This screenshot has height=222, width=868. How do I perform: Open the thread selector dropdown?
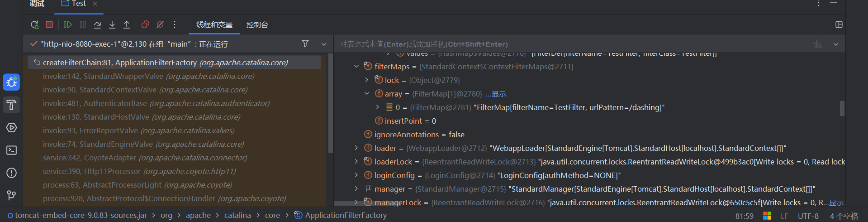[x=324, y=44]
